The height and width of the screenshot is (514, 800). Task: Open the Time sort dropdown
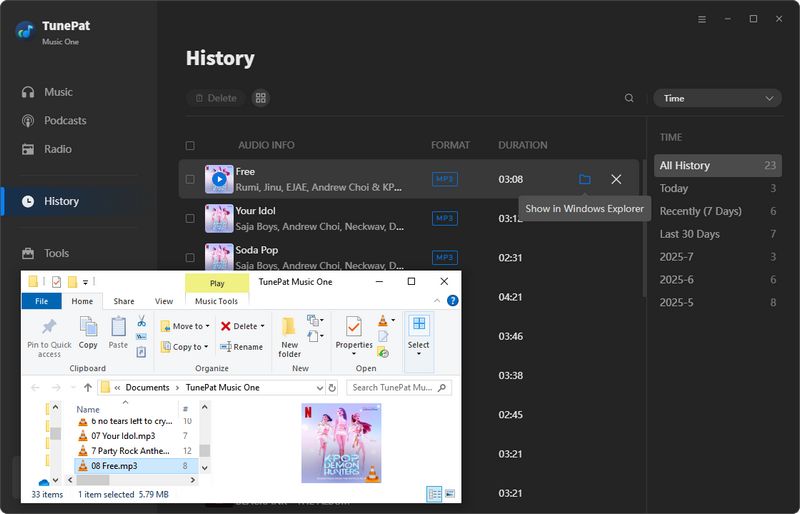717,98
